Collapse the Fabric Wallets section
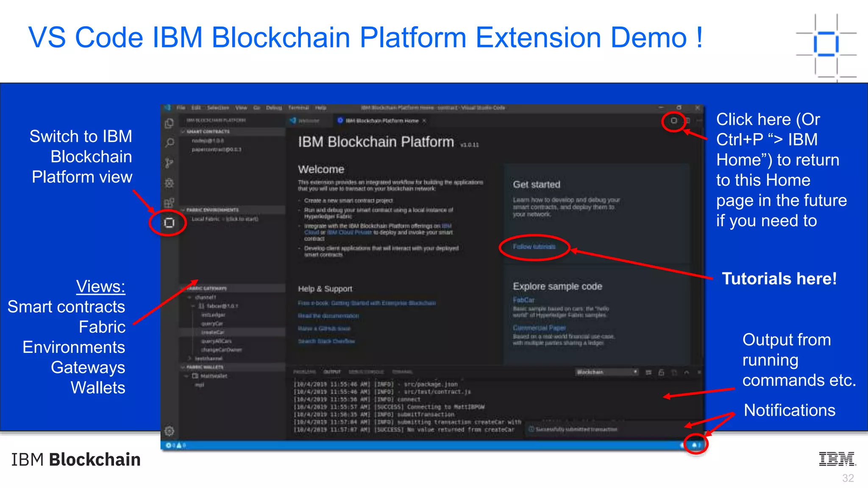 [x=232, y=367]
